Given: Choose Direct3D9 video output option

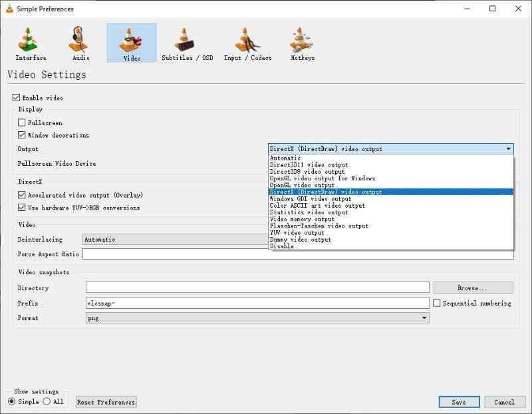Looking at the screenshot, I should click(391, 172).
